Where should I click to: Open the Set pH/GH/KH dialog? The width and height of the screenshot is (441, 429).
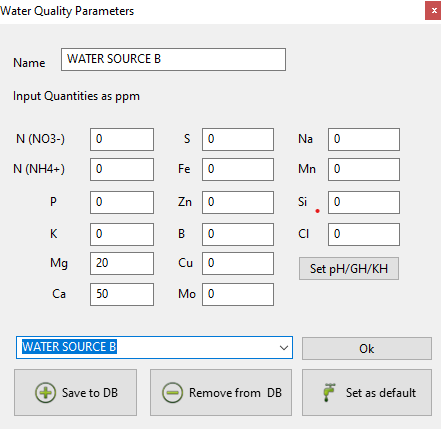pos(349,268)
